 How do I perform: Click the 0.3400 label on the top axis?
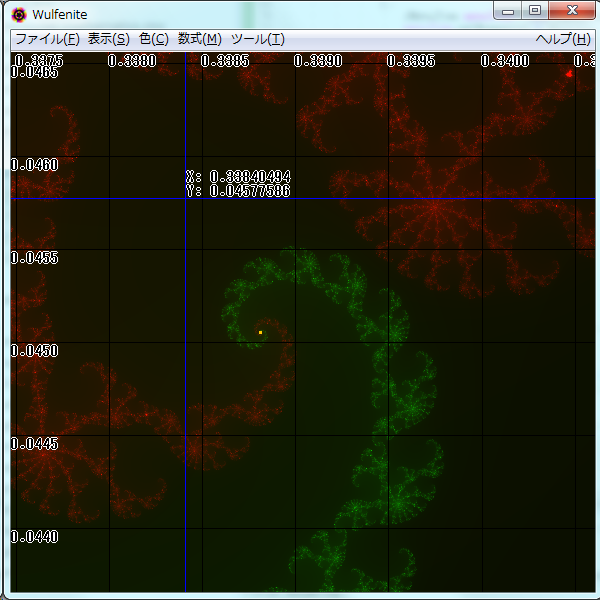pyautogui.click(x=505, y=60)
